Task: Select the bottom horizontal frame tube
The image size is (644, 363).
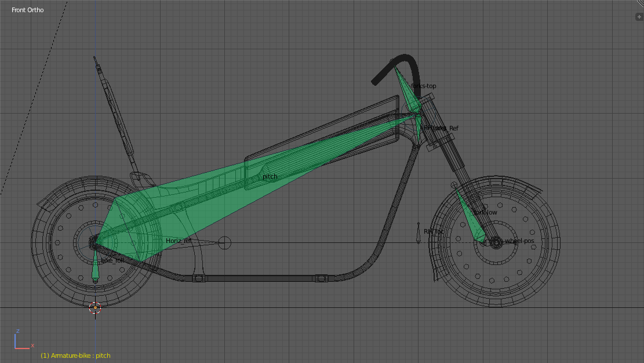Action: 261,279
